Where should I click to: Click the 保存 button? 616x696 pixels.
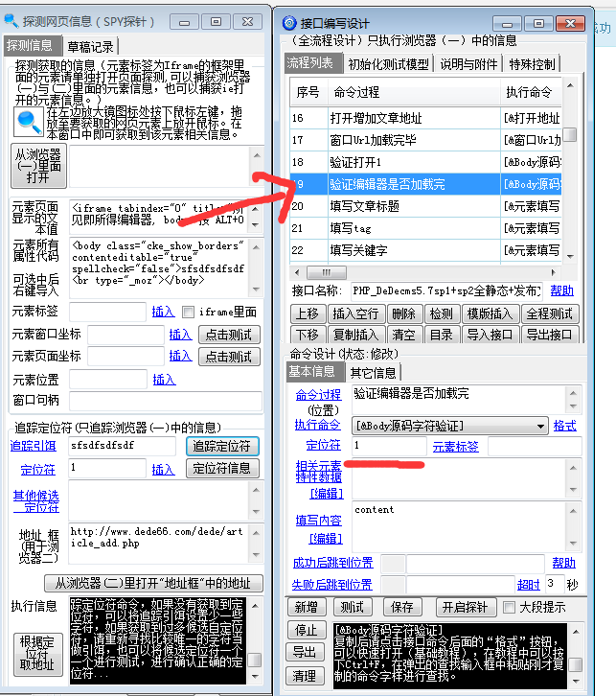[x=402, y=607]
